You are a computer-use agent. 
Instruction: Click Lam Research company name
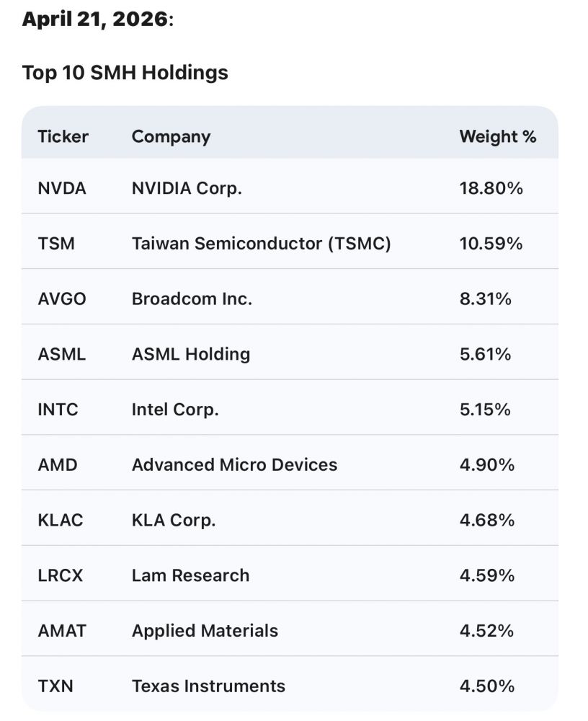click(190, 575)
